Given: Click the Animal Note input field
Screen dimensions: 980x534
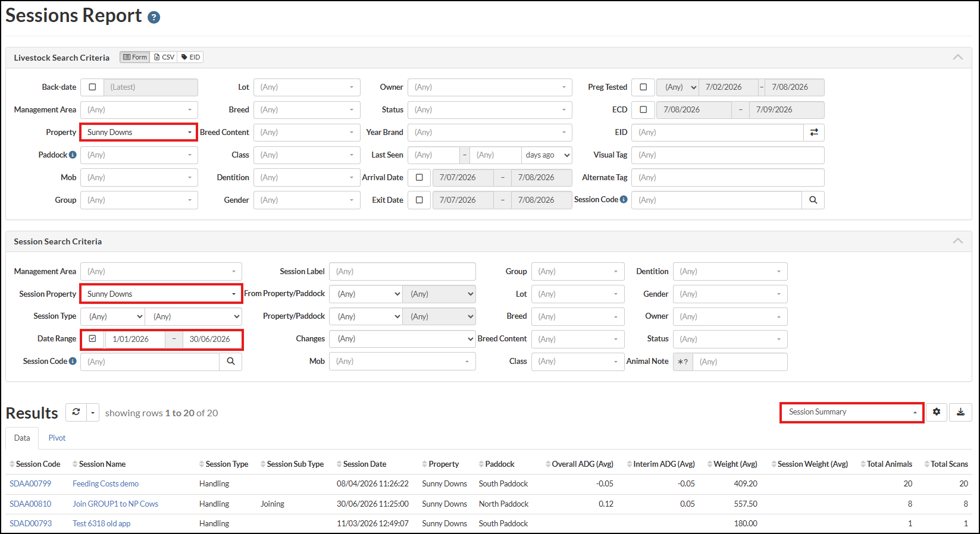Looking at the screenshot, I should point(740,362).
